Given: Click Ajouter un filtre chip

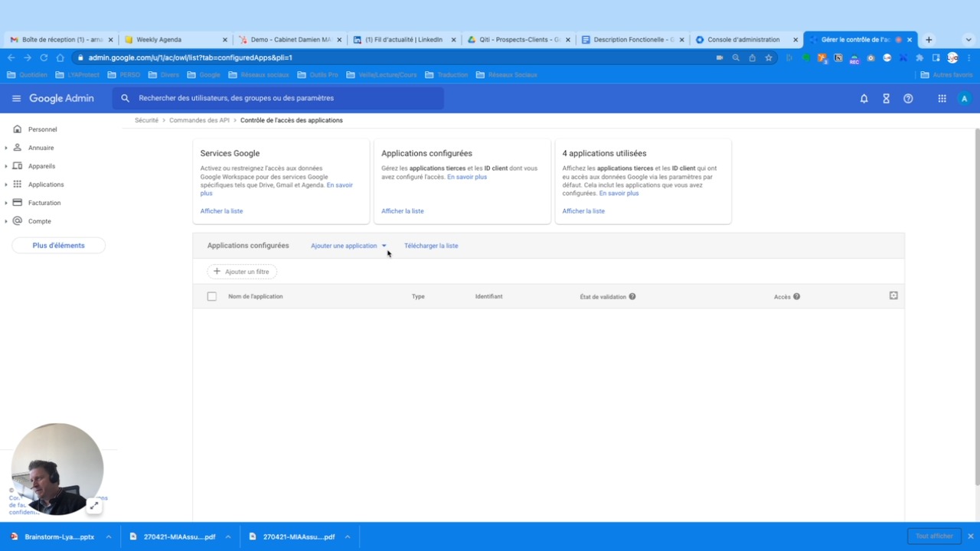Looking at the screenshot, I should pyautogui.click(x=242, y=272).
